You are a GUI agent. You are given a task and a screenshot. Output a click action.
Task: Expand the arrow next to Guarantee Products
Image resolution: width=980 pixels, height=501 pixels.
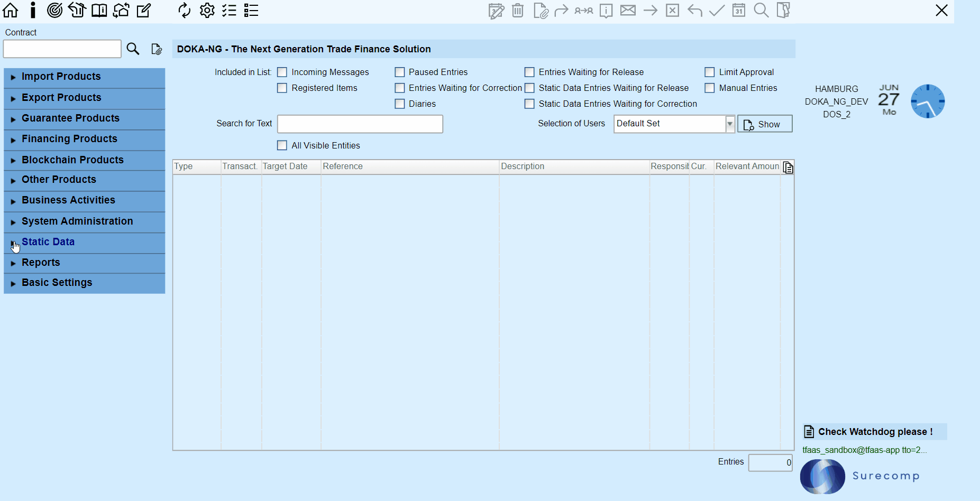(x=13, y=119)
